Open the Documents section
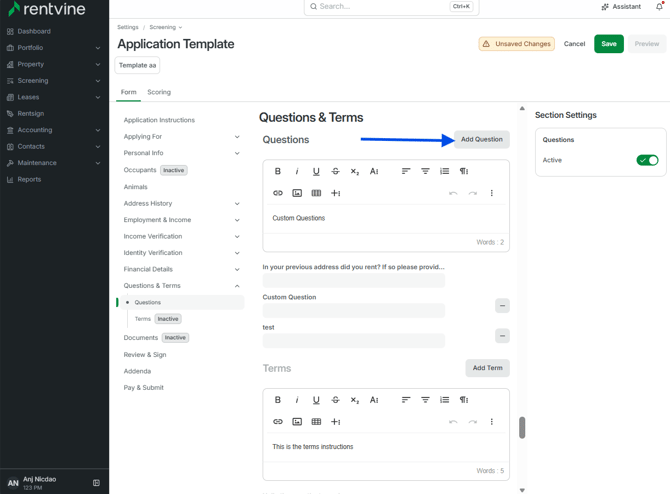This screenshot has height=494, width=670. (x=141, y=338)
